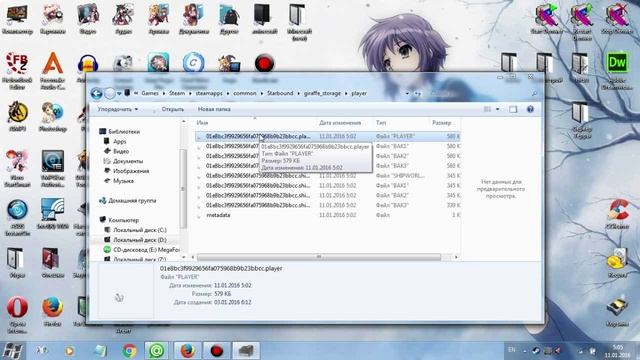Jump to the common breadcrumb folder
The height and width of the screenshot is (360, 640).
[245, 93]
